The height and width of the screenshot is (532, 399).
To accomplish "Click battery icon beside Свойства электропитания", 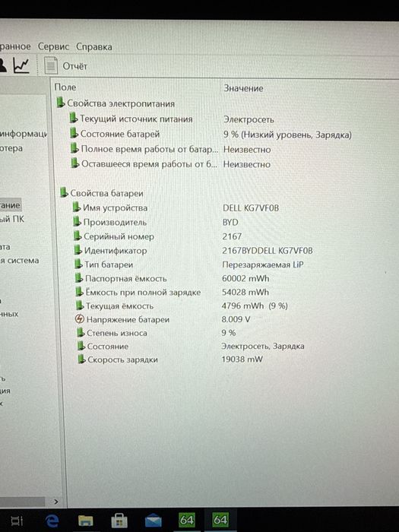I will [60, 102].
